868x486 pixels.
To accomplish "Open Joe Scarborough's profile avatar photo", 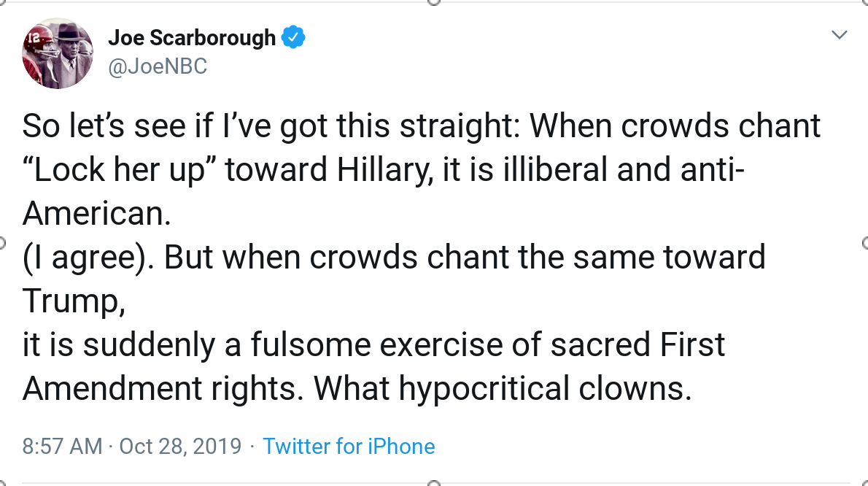I will pos(58,54).
